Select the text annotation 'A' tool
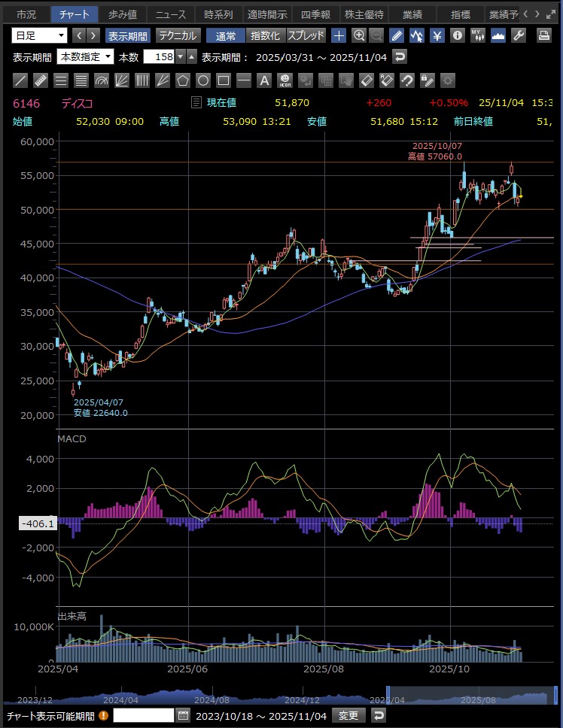This screenshot has width=563, height=728. click(x=264, y=80)
